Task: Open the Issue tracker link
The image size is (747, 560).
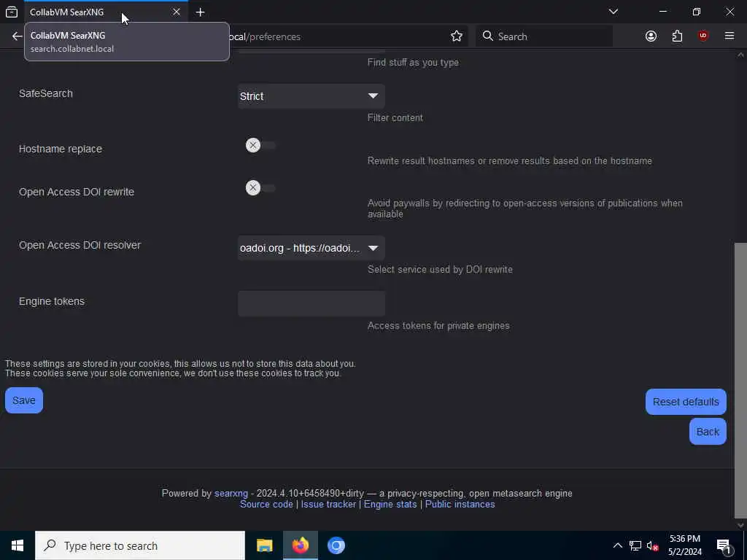Action: point(328,505)
